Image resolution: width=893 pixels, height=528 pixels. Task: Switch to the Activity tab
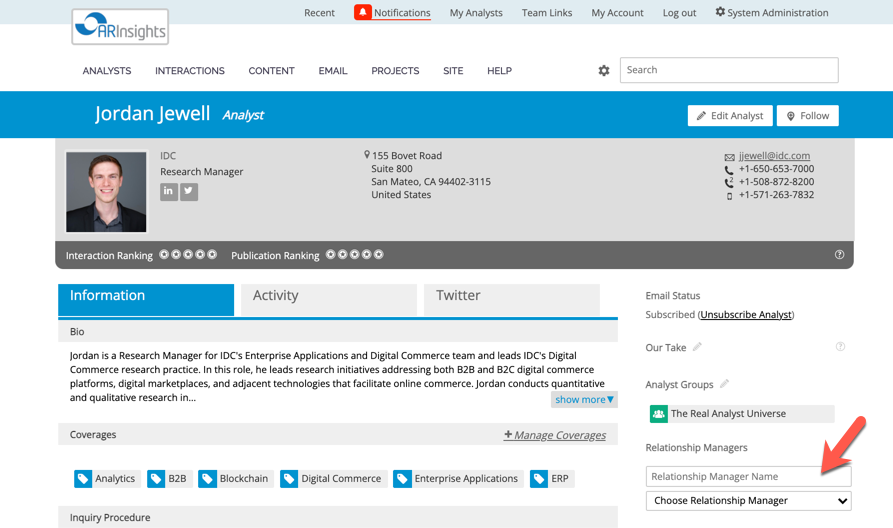click(x=329, y=299)
